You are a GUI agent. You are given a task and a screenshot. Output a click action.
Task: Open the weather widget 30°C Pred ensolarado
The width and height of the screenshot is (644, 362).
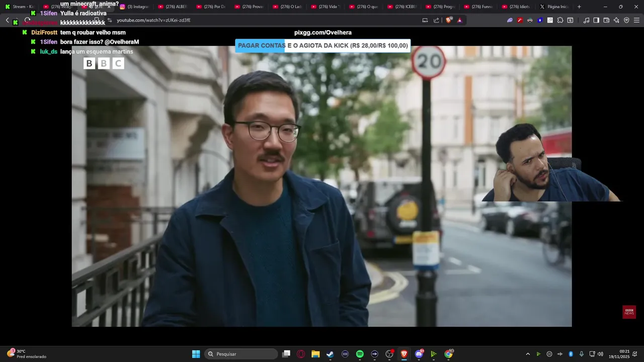(27, 354)
